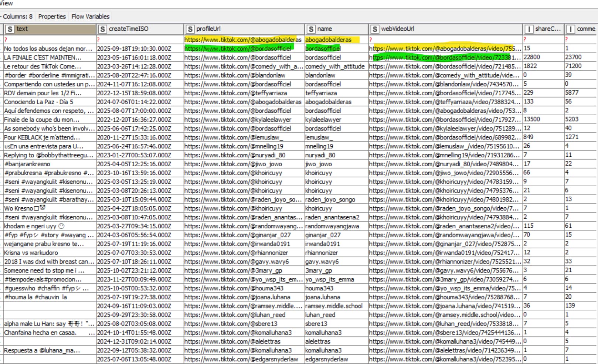Click the Integer icon in comme... header
The height and width of the screenshot is (364, 598).
[571, 29]
